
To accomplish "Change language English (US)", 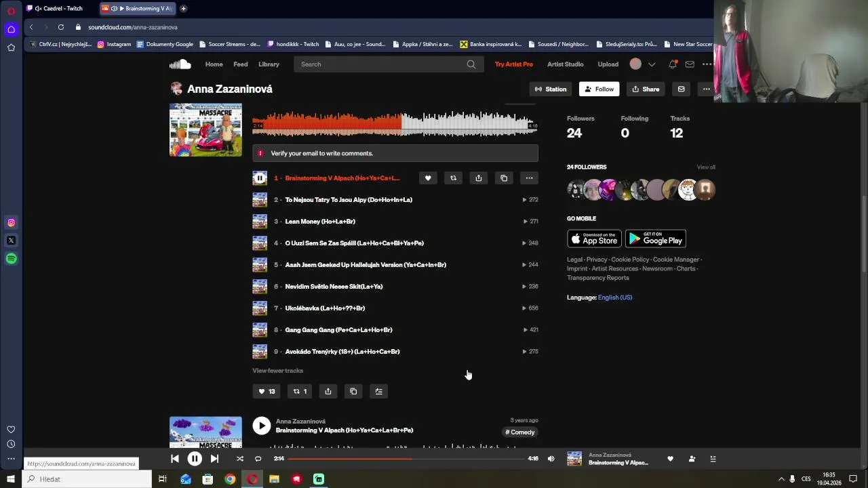I will (x=615, y=298).
